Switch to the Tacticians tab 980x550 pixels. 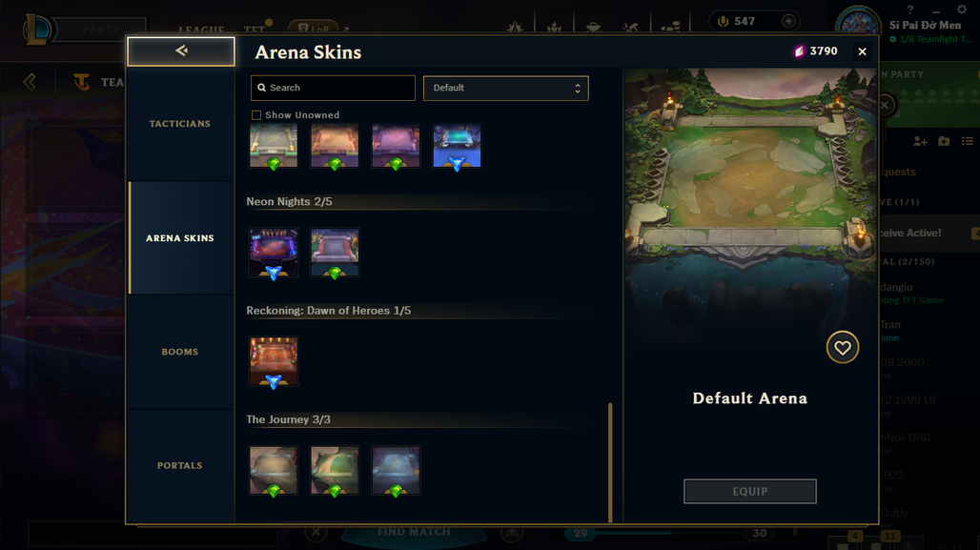180,124
